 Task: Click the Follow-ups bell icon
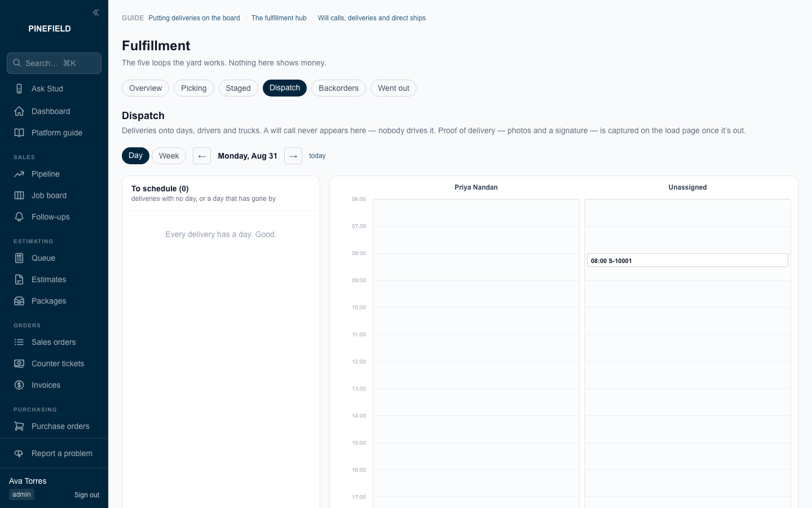pyautogui.click(x=19, y=217)
